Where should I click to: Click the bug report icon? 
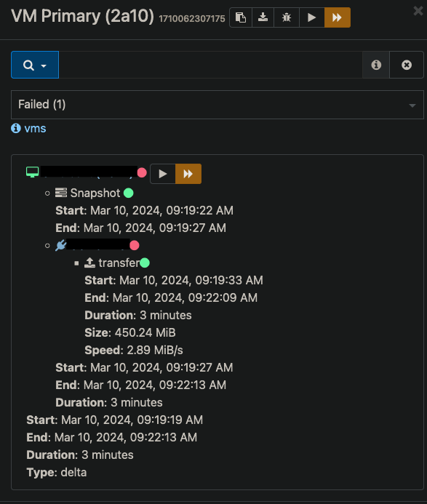(286, 17)
